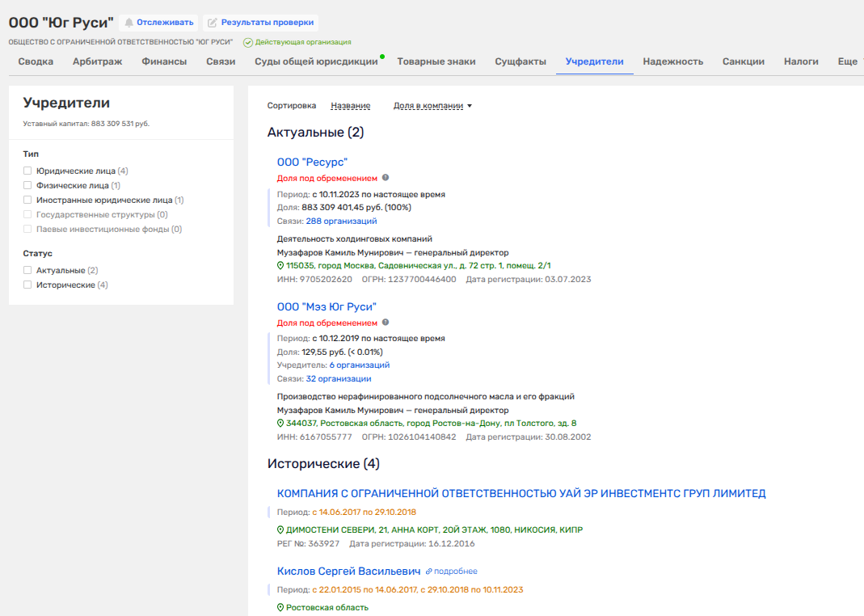The width and height of the screenshot is (864, 616).
Task: Click the map pin icon by Ростов-на-Дону address
Action: click(x=280, y=423)
